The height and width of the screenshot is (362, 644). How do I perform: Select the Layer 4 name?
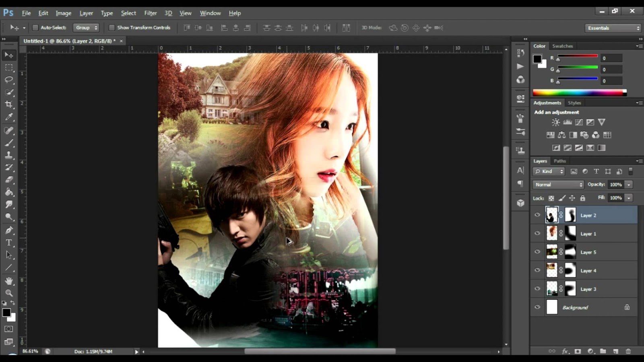point(588,271)
